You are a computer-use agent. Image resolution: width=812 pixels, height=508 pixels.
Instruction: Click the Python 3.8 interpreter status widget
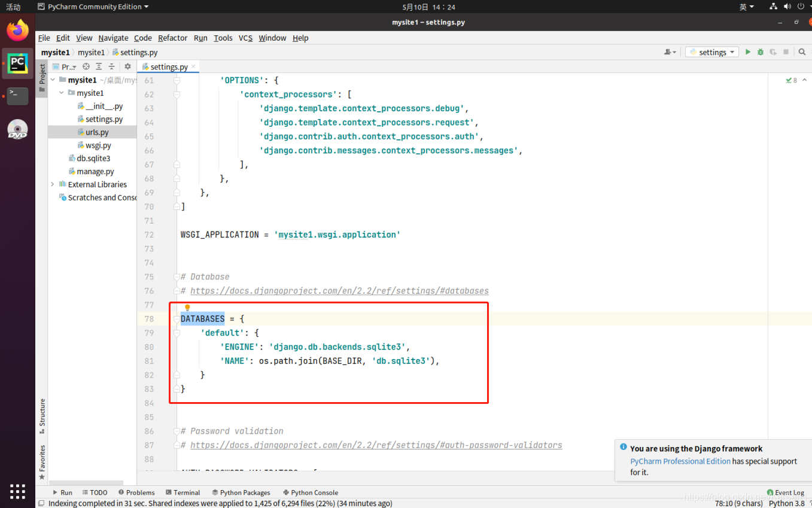click(x=787, y=503)
